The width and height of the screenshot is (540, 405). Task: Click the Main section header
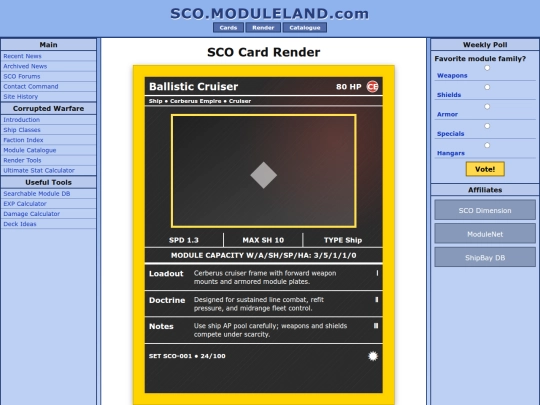49,45
